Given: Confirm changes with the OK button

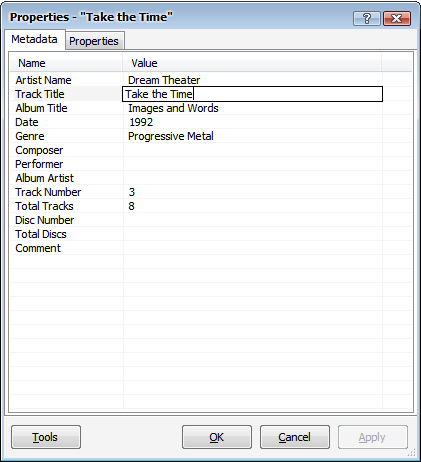Looking at the screenshot, I should coord(217,437).
